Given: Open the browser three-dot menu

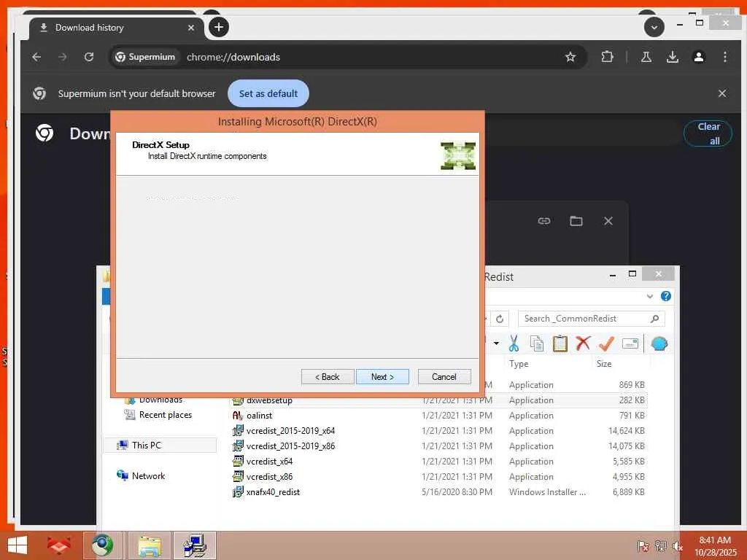Looking at the screenshot, I should (x=724, y=57).
